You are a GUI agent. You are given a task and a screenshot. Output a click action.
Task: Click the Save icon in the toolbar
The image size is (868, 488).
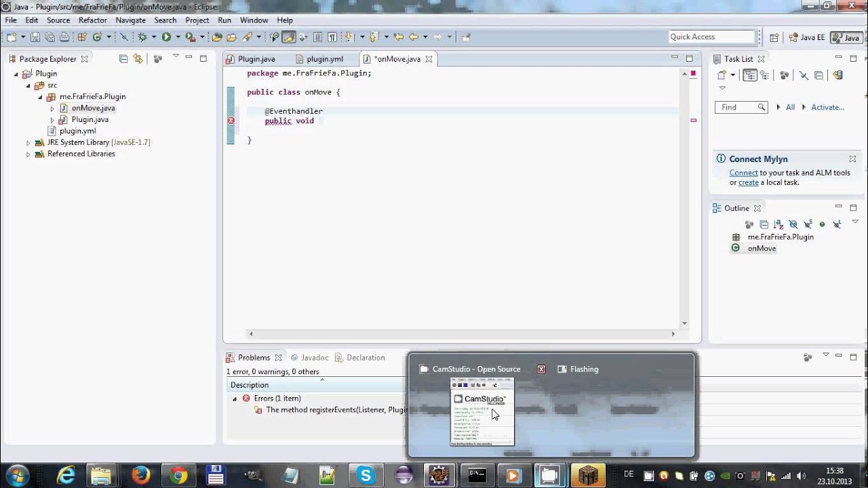pos(35,37)
